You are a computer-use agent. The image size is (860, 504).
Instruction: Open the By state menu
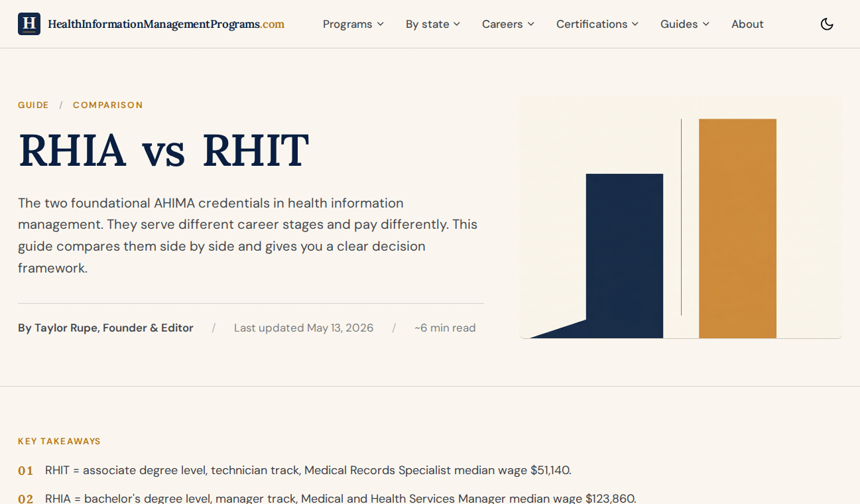[x=433, y=24]
